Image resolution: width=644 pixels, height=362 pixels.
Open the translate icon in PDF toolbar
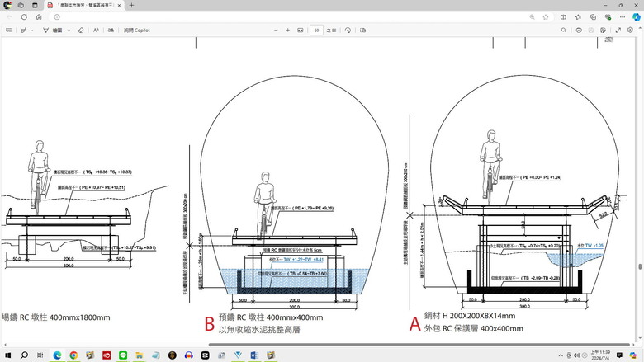tap(111, 30)
